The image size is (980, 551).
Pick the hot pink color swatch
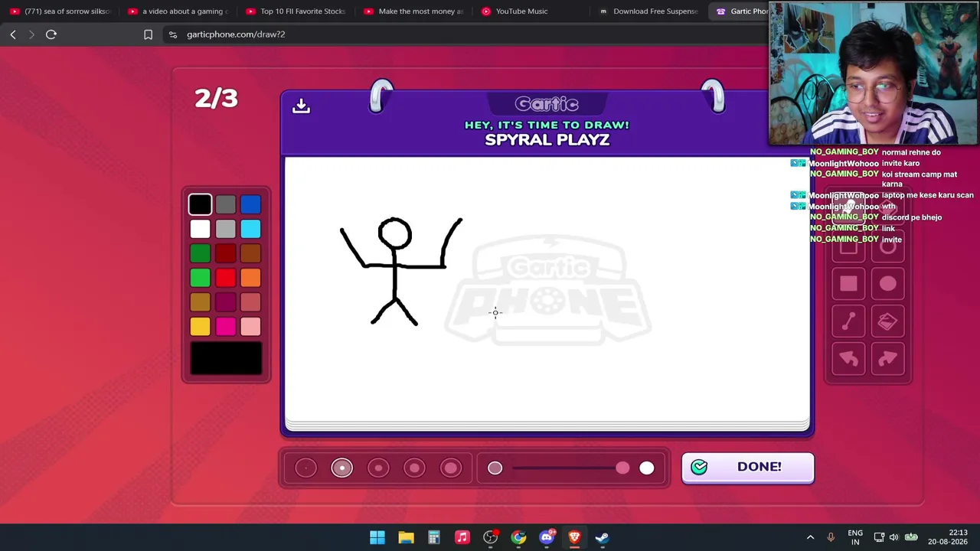(225, 327)
